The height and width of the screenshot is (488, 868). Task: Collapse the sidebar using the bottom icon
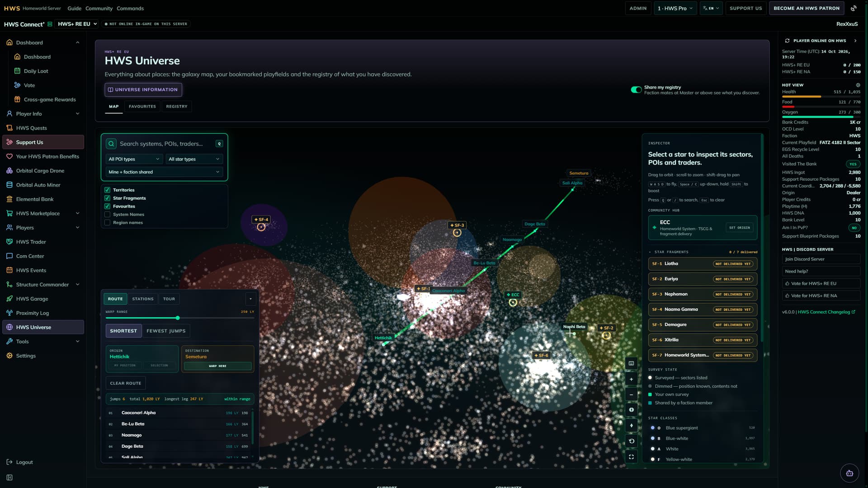(9, 478)
